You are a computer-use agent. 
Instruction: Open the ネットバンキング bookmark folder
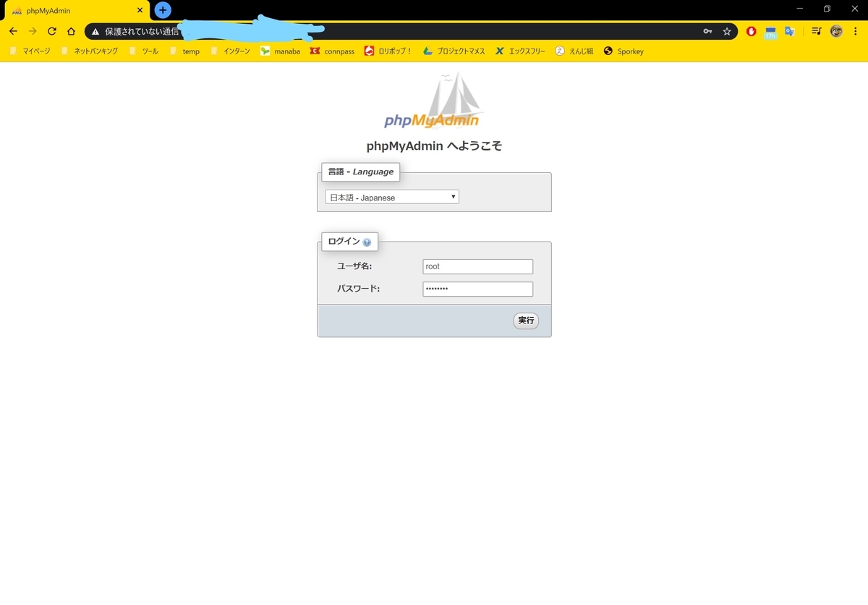90,51
